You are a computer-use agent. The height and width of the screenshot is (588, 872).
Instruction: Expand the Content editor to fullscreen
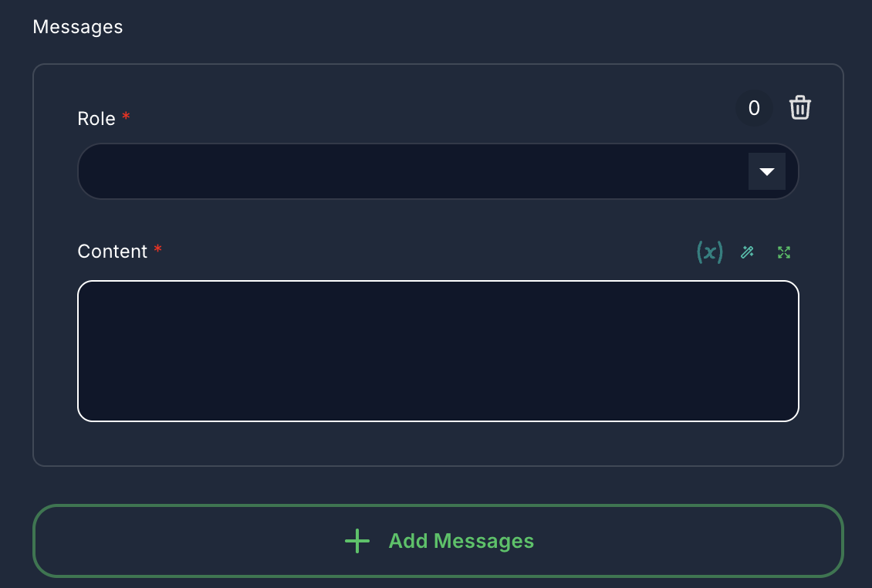click(x=783, y=252)
